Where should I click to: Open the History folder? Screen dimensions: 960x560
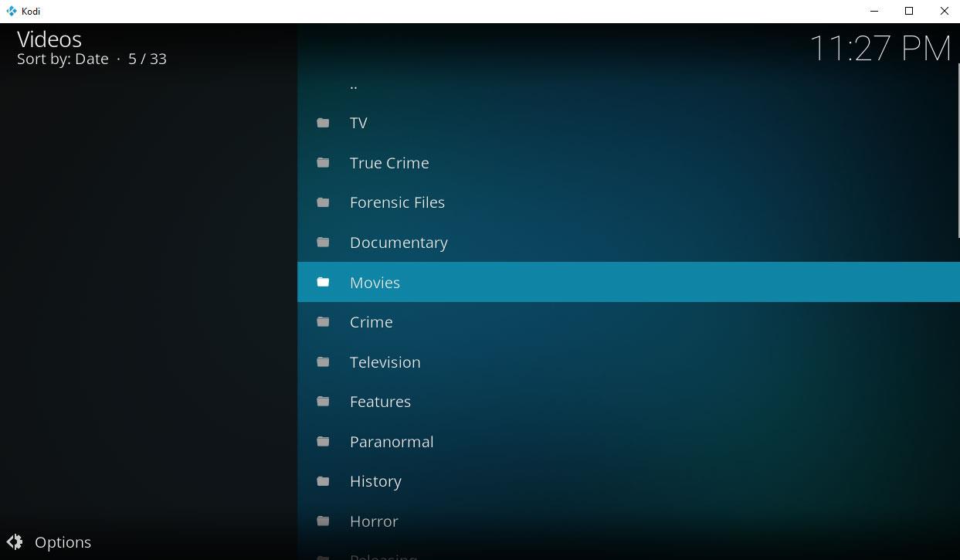pos(375,481)
